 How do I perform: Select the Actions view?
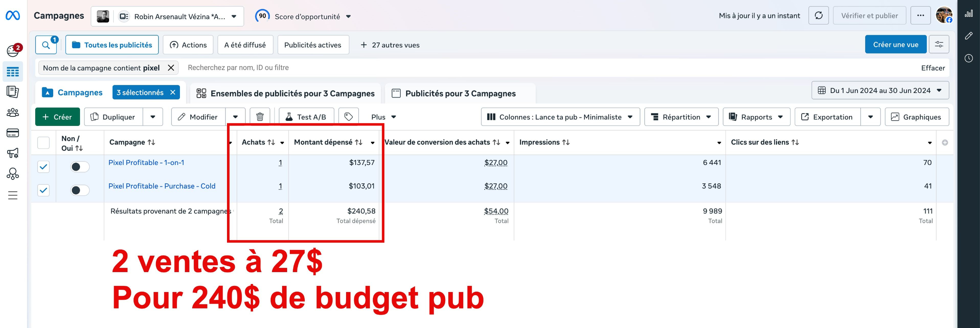(188, 45)
